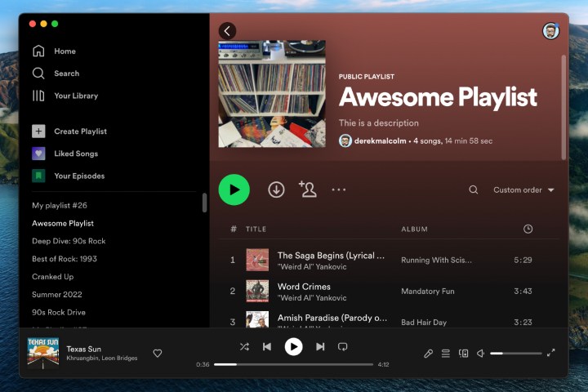The width and height of the screenshot is (588, 392).
Task: Open Your Library in the sidebar
Action: pyautogui.click(x=75, y=96)
